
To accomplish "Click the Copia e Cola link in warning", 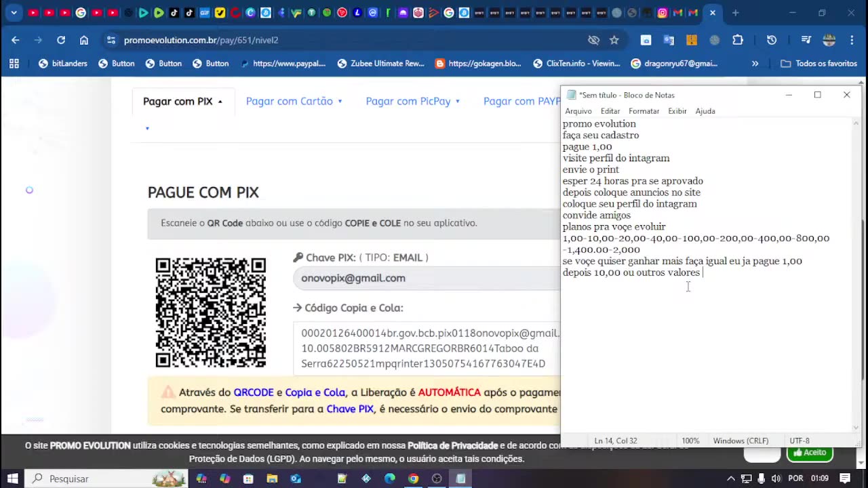I will click(315, 392).
